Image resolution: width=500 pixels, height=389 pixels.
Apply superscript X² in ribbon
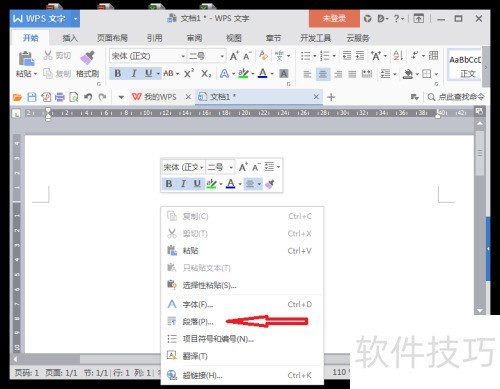[189, 73]
